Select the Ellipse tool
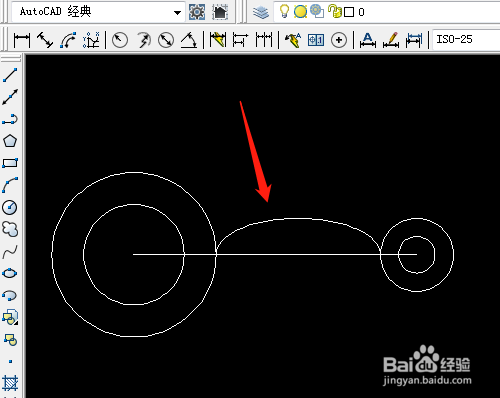 click(x=10, y=273)
